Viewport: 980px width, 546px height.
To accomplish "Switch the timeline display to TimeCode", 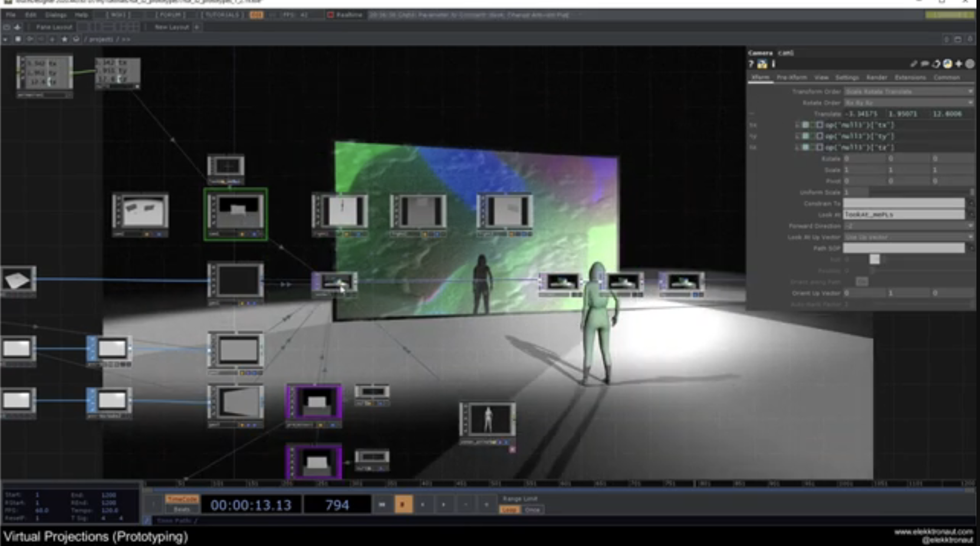I will 182,499.
